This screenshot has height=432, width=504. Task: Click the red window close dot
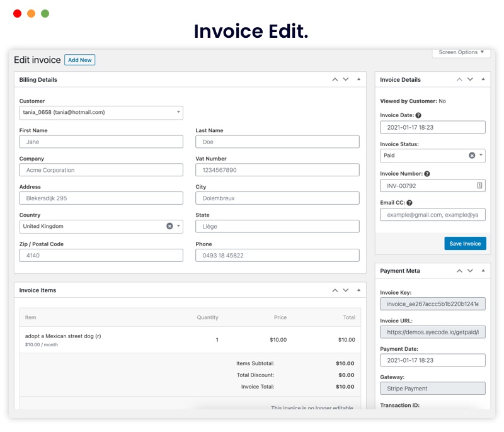tap(18, 13)
